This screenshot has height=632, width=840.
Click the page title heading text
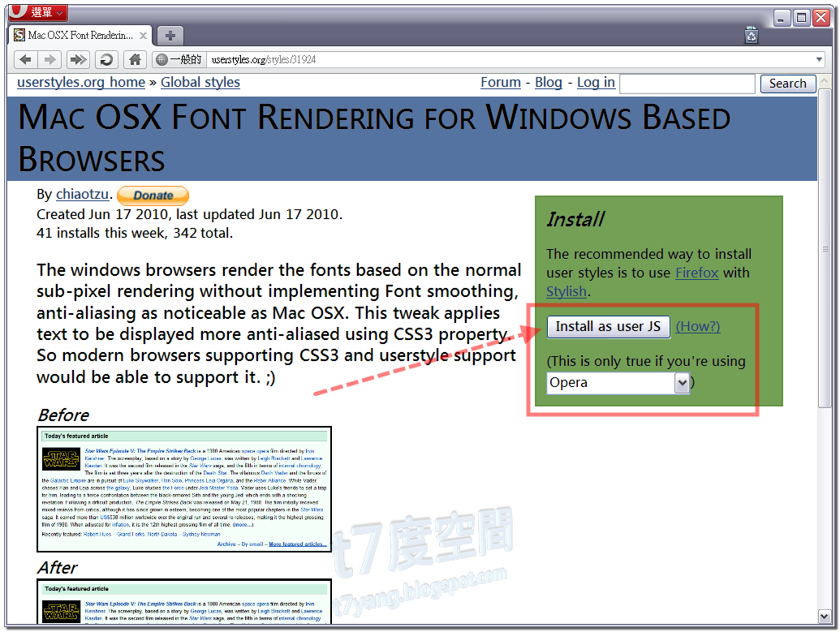pos(374,138)
